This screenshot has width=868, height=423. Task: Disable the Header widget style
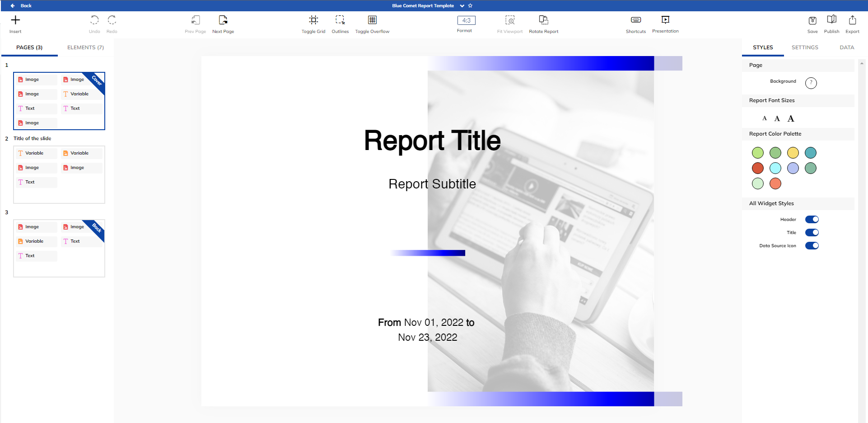[x=812, y=219]
